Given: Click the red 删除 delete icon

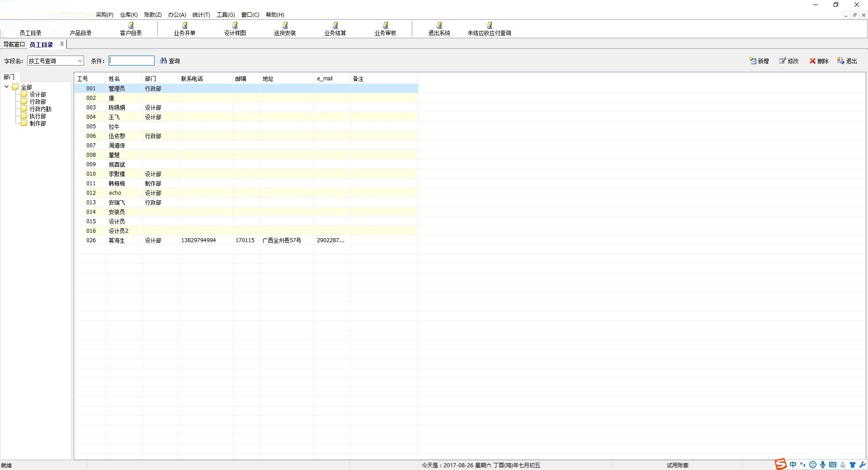Looking at the screenshot, I should pos(819,61).
